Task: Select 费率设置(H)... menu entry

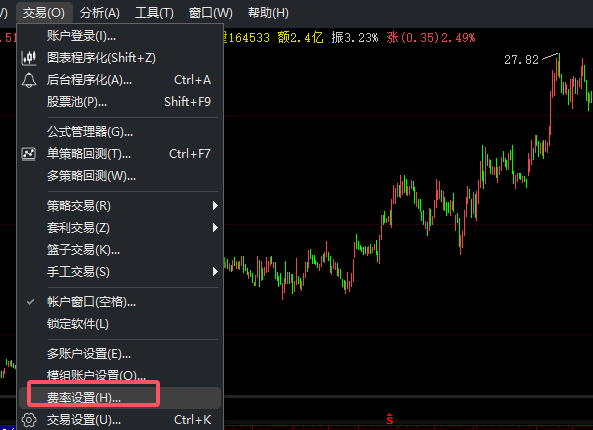Action: pyautogui.click(x=119, y=398)
